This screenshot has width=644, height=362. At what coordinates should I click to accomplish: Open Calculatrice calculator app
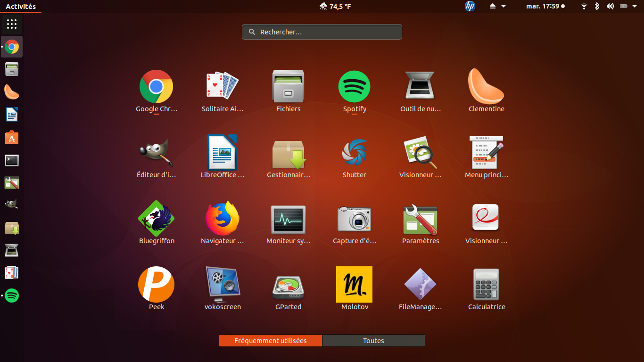486,285
